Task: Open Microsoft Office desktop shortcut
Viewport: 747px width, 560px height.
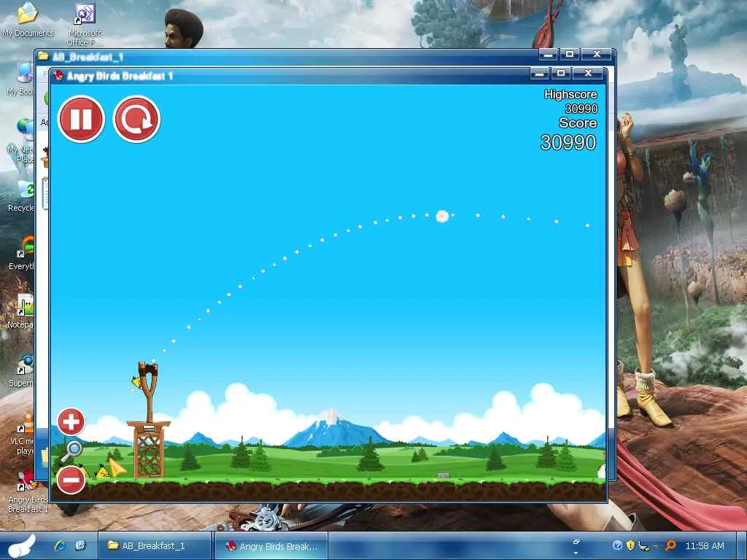Action: 85,24
